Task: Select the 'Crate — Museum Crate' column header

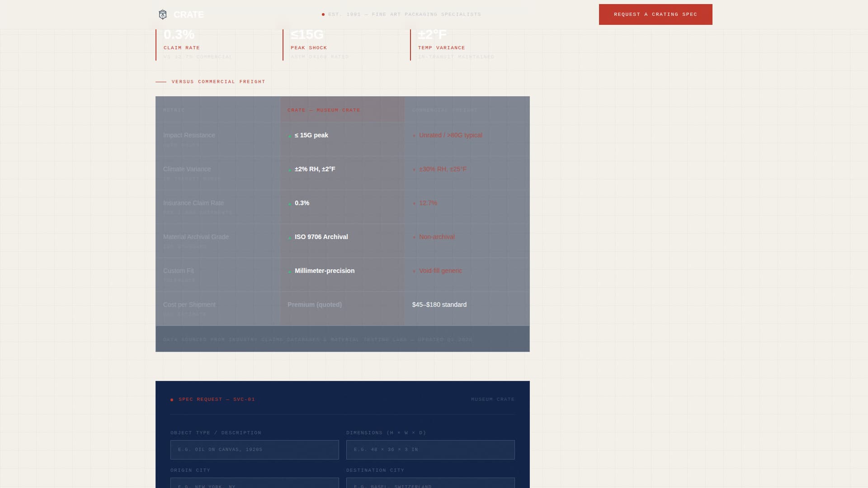Action: coord(324,110)
